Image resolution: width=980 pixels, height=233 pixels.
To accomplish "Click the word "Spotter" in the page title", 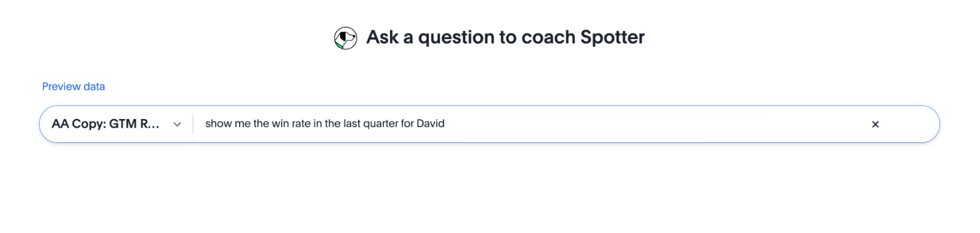I will pyautogui.click(x=612, y=38).
